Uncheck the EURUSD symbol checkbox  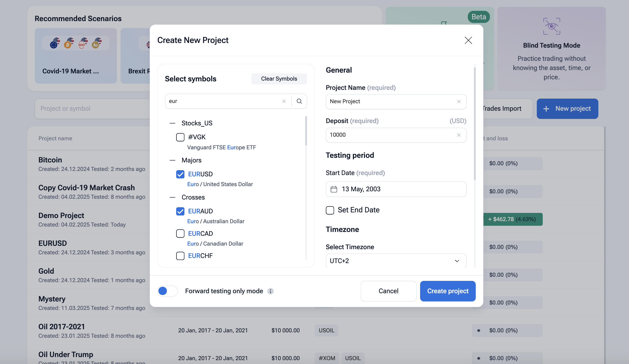[x=180, y=174]
